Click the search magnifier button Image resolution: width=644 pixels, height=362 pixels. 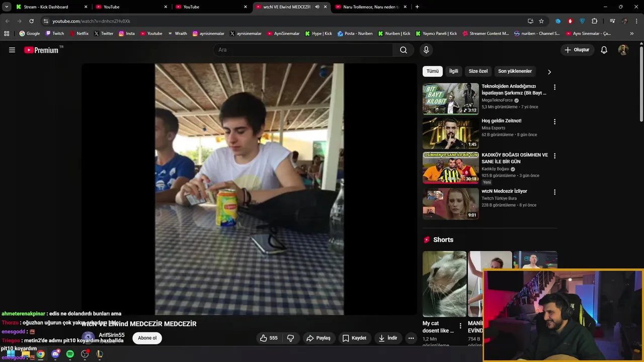(x=404, y=50)
